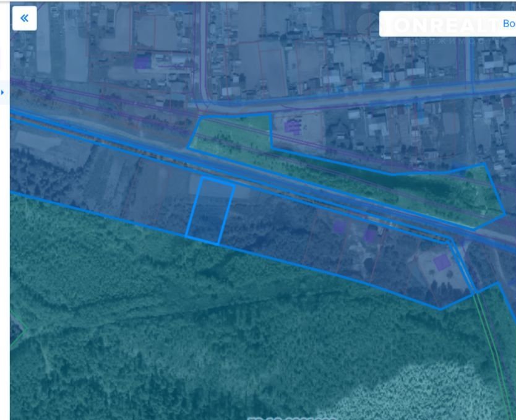Select the small highlighted rectangular parcel
The width and height of the screenshot is (516, 420).
point(210,212)
